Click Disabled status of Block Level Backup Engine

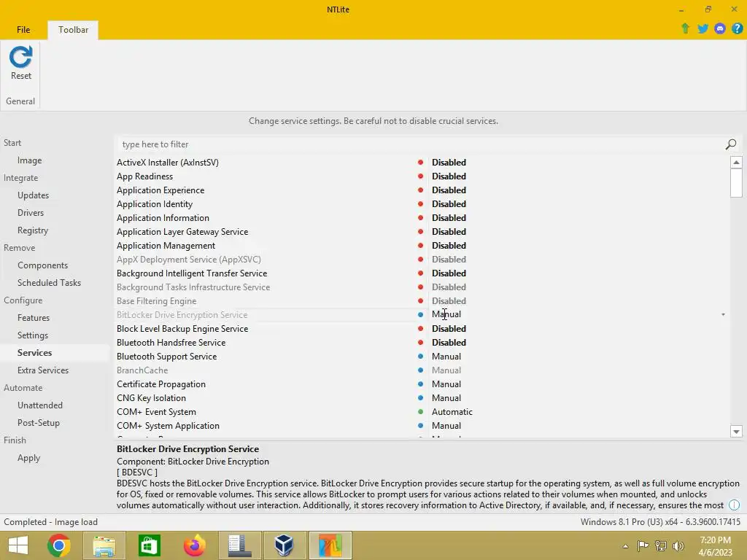[449, 329]
